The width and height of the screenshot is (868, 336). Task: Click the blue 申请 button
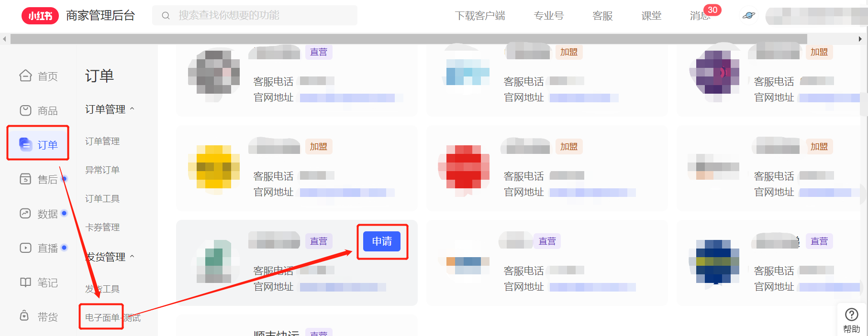pyautogui.click(x=382, y=241)
